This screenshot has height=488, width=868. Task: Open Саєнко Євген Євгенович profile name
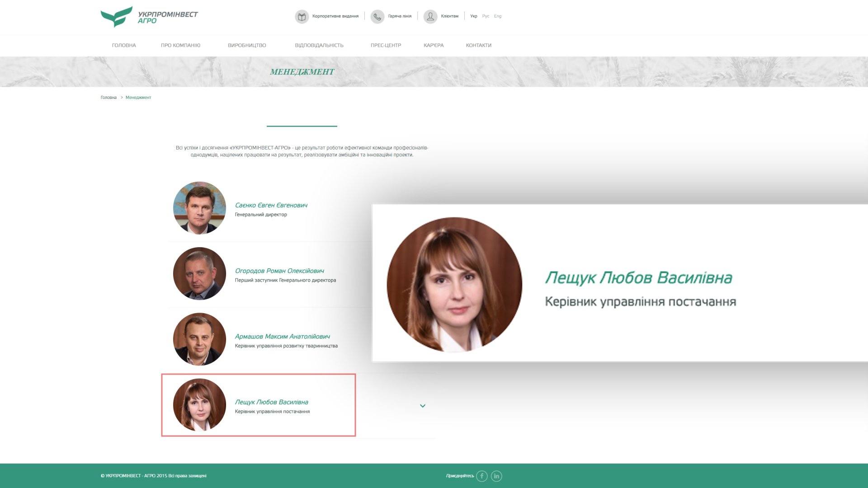click(271, 205)
